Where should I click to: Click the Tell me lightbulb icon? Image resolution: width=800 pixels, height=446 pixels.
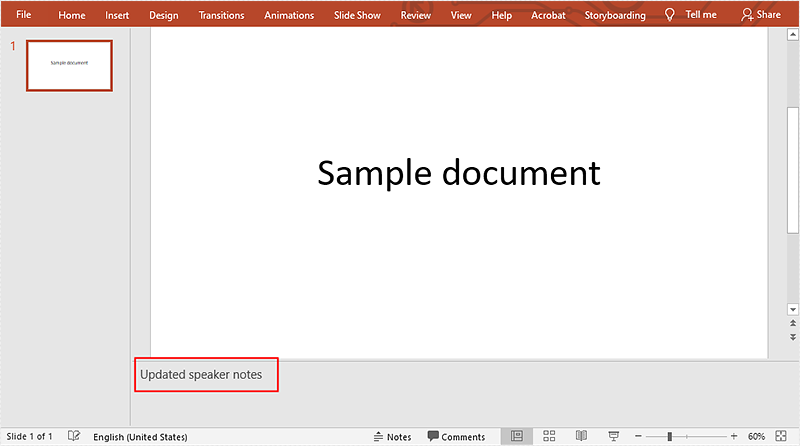(669, 15)
